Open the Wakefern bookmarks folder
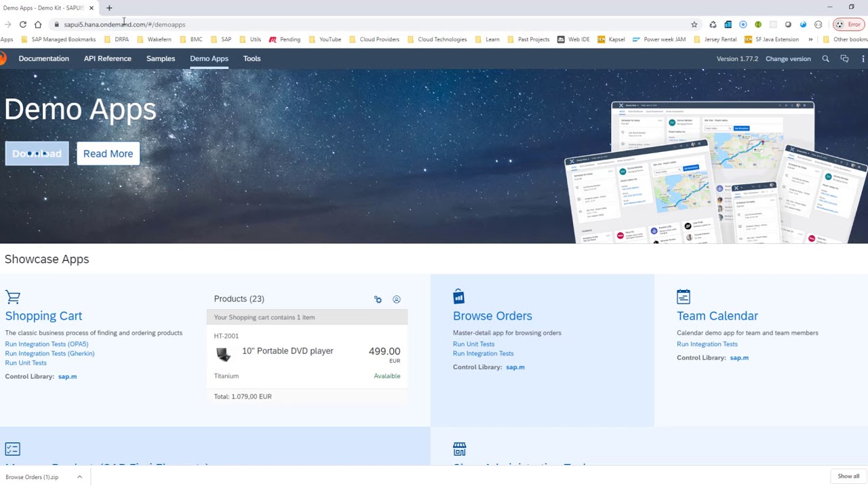 pyautogui.click(x=154, y=39)
